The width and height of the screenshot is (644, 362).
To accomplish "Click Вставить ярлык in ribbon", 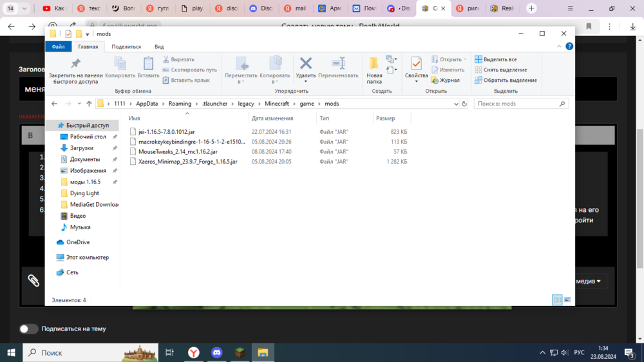I will (x=186, y=80).
